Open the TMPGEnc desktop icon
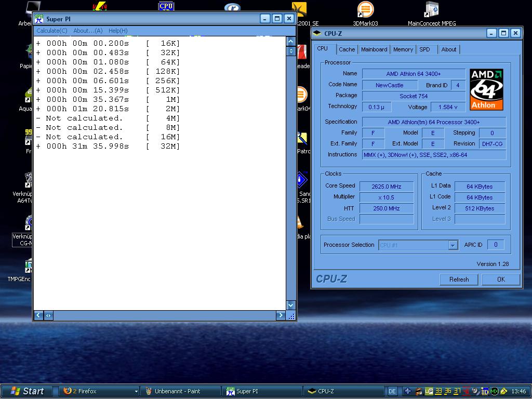The height and width of the screenshot is (399, 532). coord(20,270)
